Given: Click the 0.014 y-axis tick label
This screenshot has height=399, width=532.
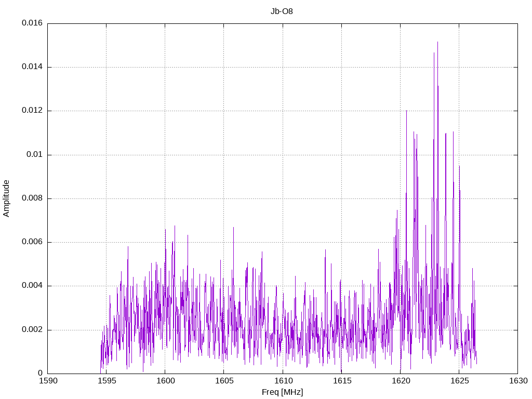Looking at the screenshot, I should (32, 67).
